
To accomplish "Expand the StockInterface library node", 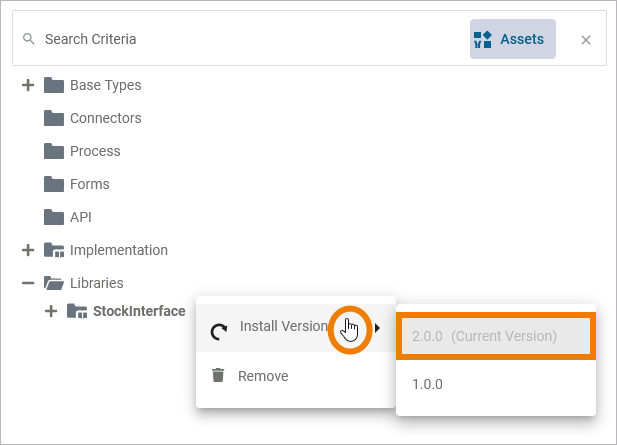I will pyautogui.click(x=51, y=311).
